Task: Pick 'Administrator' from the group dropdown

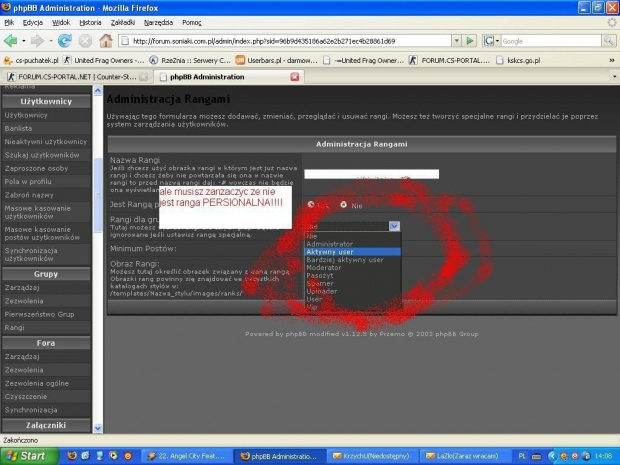Action: pos(329,244)
